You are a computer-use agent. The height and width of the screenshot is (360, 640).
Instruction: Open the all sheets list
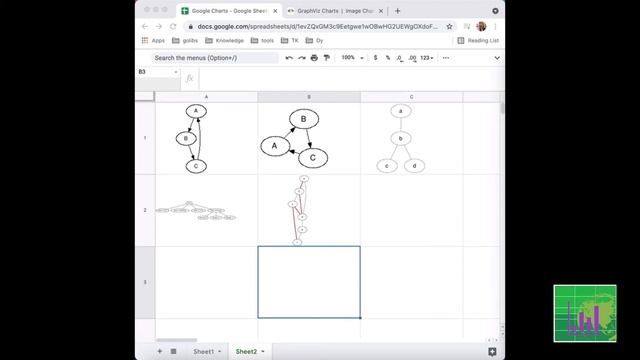coord(173,351)
